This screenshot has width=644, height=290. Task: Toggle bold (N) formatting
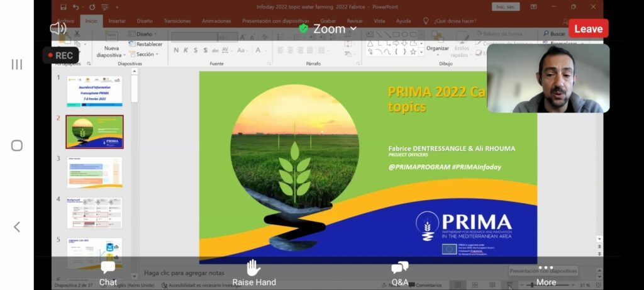pos(176,50)
